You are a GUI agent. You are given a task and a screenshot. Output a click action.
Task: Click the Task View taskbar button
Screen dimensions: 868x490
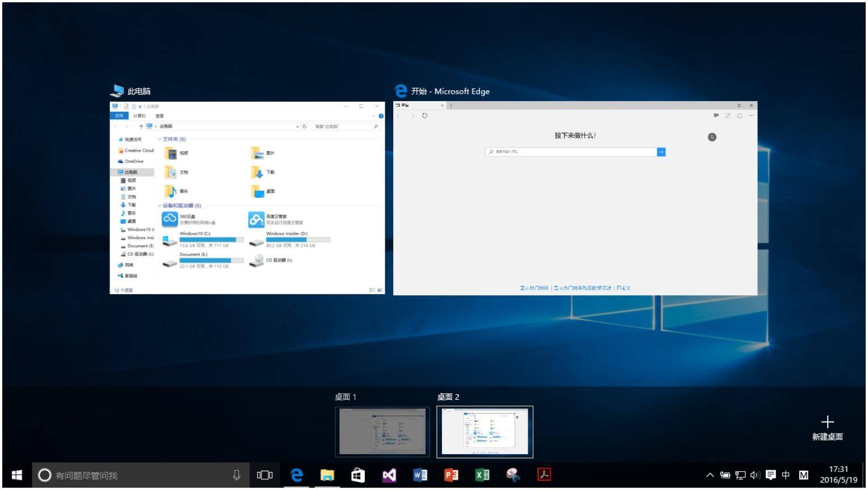tap(265, 475)
